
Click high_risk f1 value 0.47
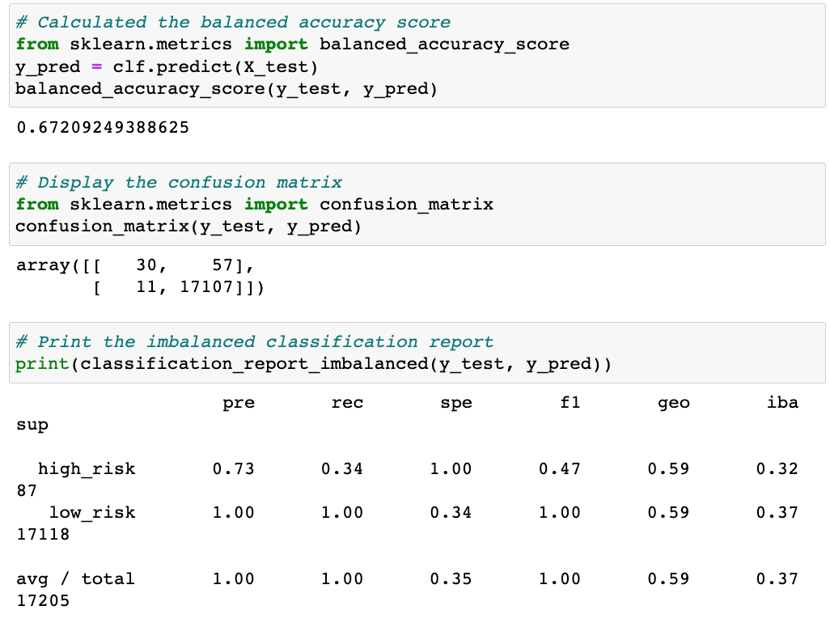click(560, 468)
